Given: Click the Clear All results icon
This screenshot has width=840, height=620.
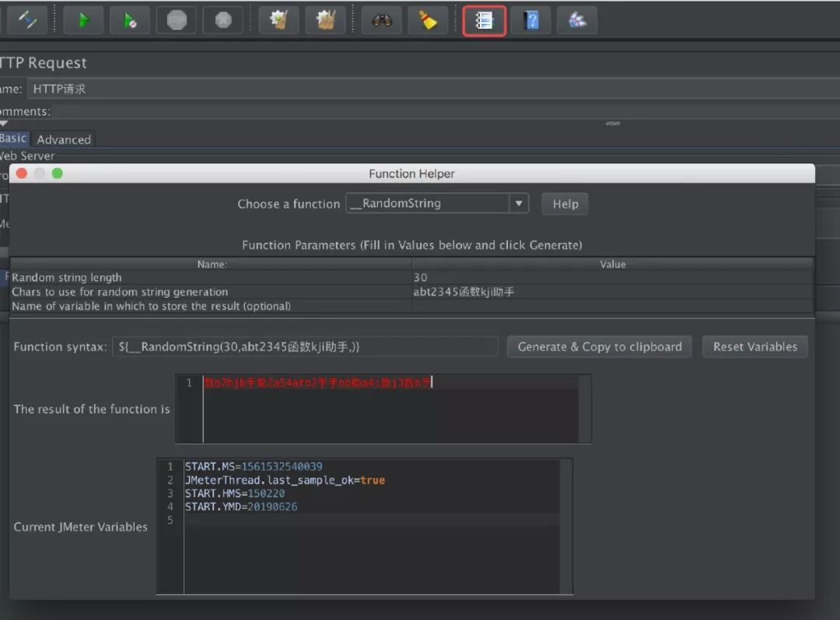Looking at the screenshot, I should tap(325, 21).
